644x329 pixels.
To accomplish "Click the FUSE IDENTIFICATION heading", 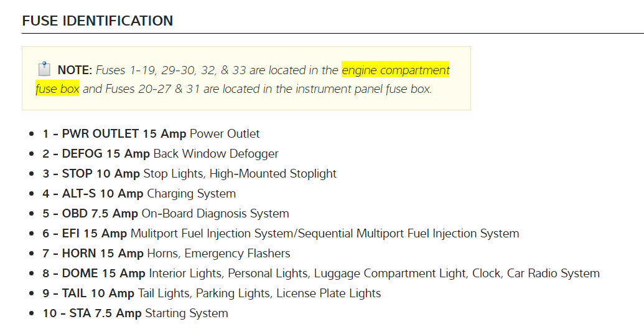I will point(98,21).
